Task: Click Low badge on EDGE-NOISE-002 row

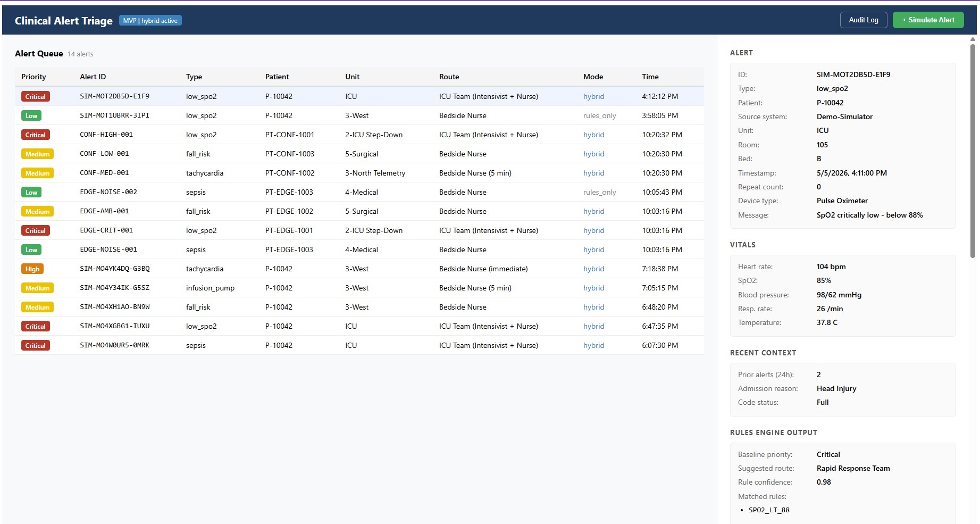Action: click(x=31, y=192)
